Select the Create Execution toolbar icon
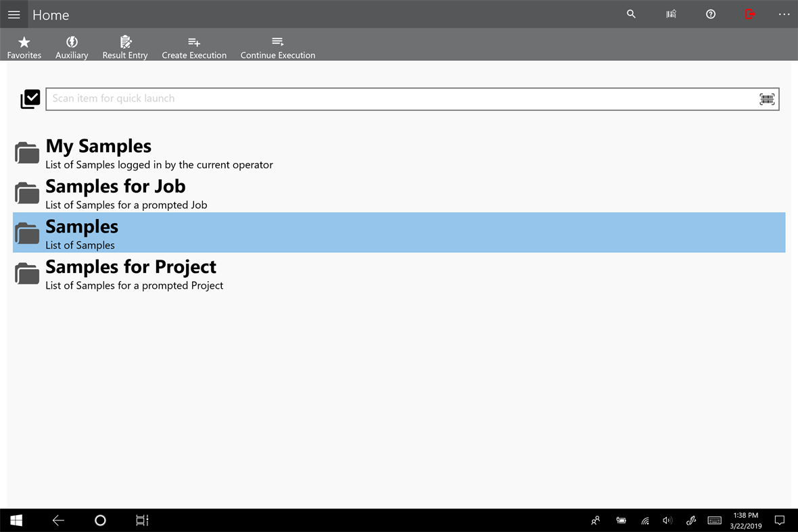The width and height of the screenshot is (798, 532). [194, 45]
